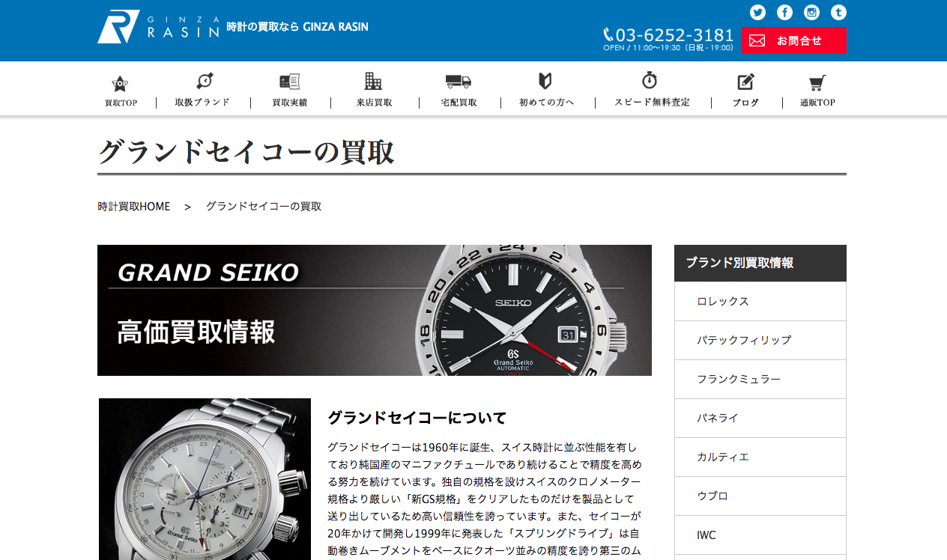Open 初めての方へ navigation item
This screenshot has height=560, width=947.
pyautogui.click(x=547, y=103)
